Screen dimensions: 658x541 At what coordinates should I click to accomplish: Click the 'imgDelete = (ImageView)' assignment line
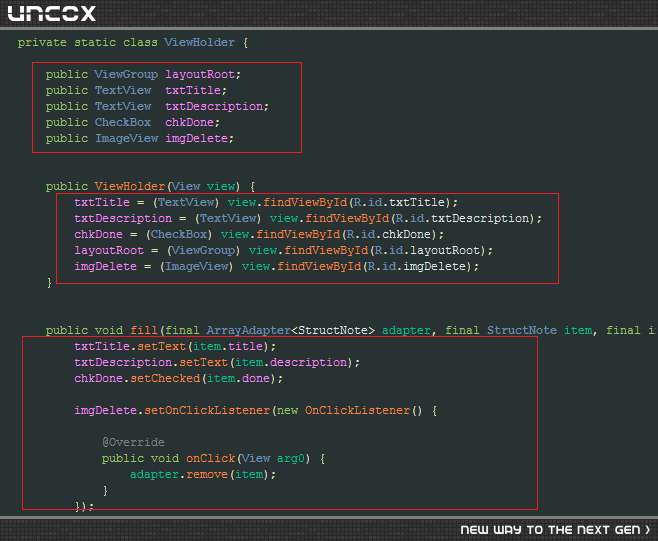tap(277, 266)
